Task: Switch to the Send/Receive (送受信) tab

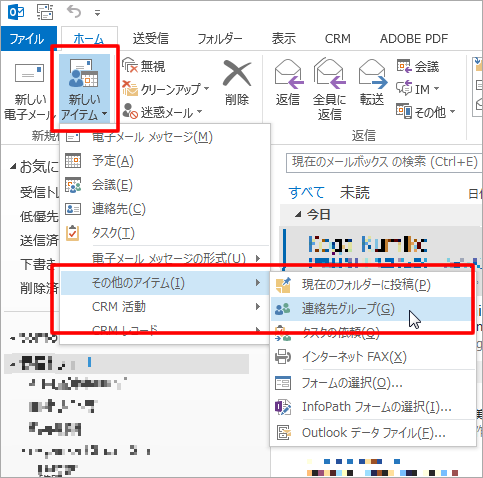Action: pyautogui.click(x=151, y=39)
